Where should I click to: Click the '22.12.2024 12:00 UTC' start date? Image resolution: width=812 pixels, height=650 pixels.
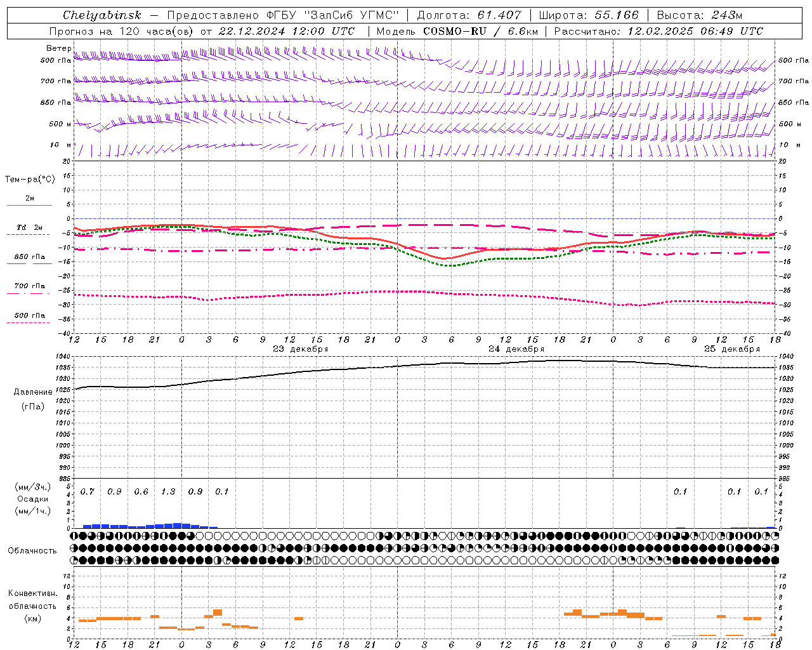point(286,31)
